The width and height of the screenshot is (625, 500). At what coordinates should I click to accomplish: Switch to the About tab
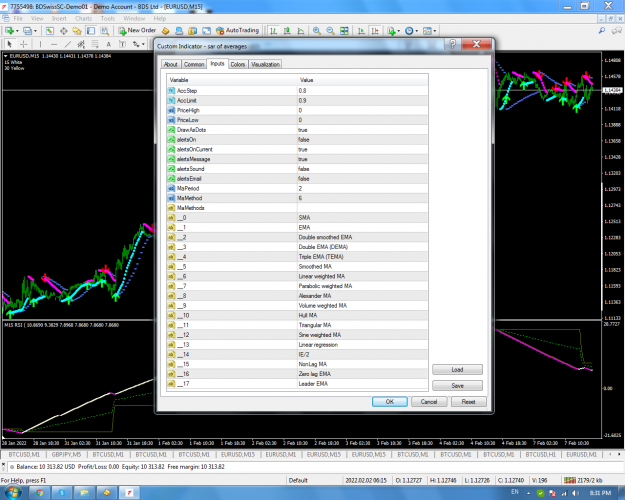(x=171, y=64)
